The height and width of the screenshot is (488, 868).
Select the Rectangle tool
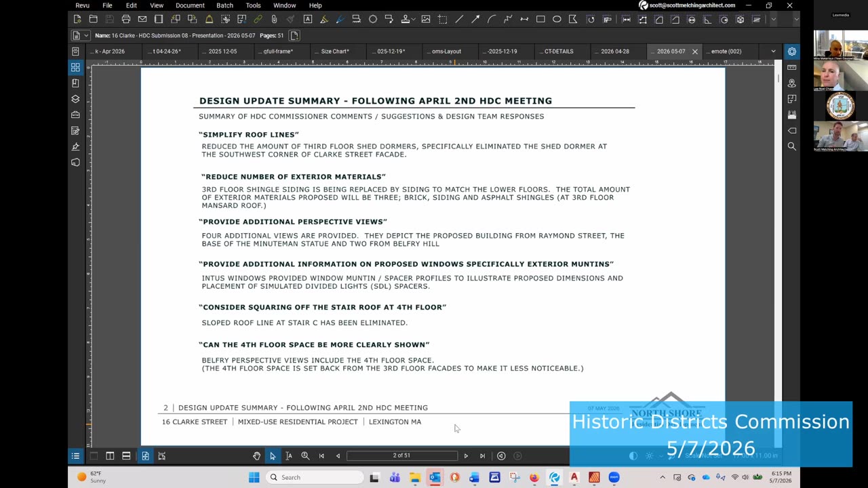tap(540, 19)
